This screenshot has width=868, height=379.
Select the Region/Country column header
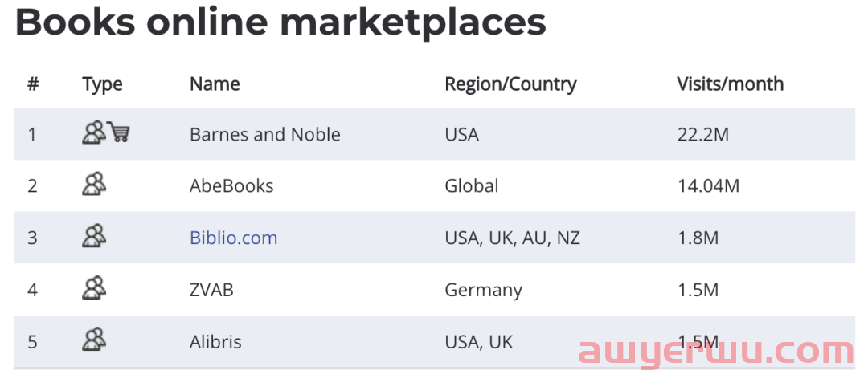(x=510, y=84)
